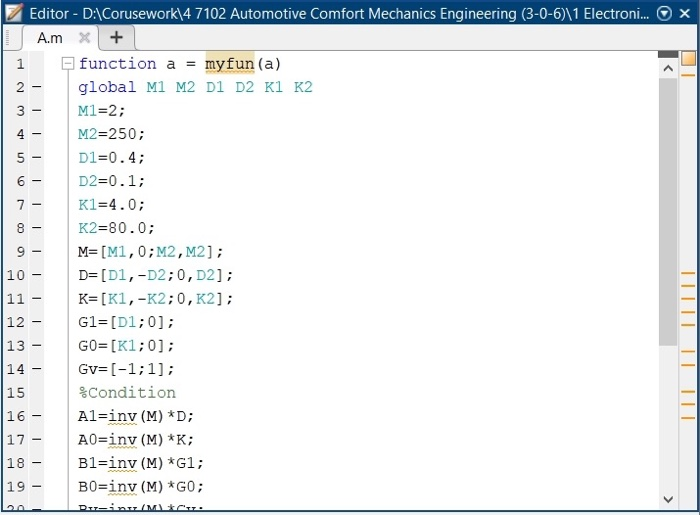The image size is (700, 515).
Task: Collapse the myfun function code fold
Action: (67, 64)
